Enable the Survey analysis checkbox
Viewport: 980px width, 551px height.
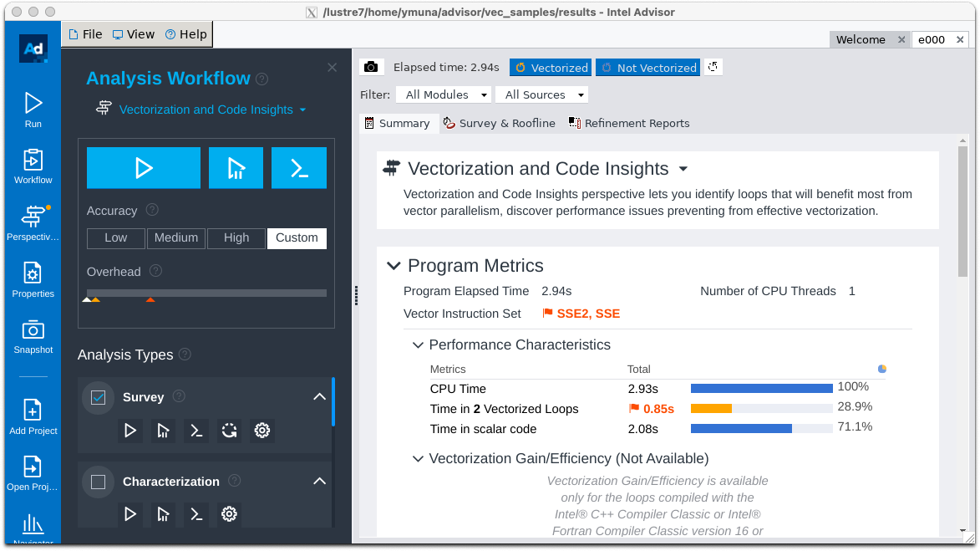pyautogui.click(x=98, y=397)
